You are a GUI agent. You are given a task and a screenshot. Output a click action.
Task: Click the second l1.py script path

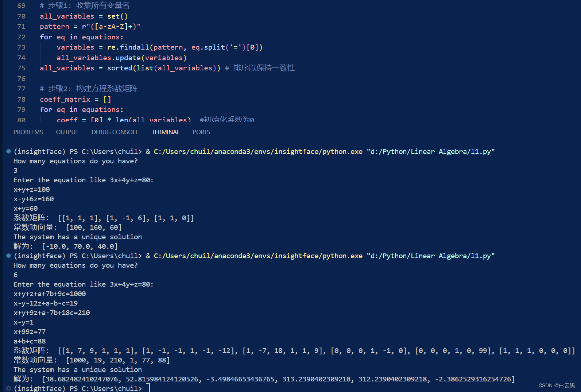pyautogui.click(x=431, y=256)
